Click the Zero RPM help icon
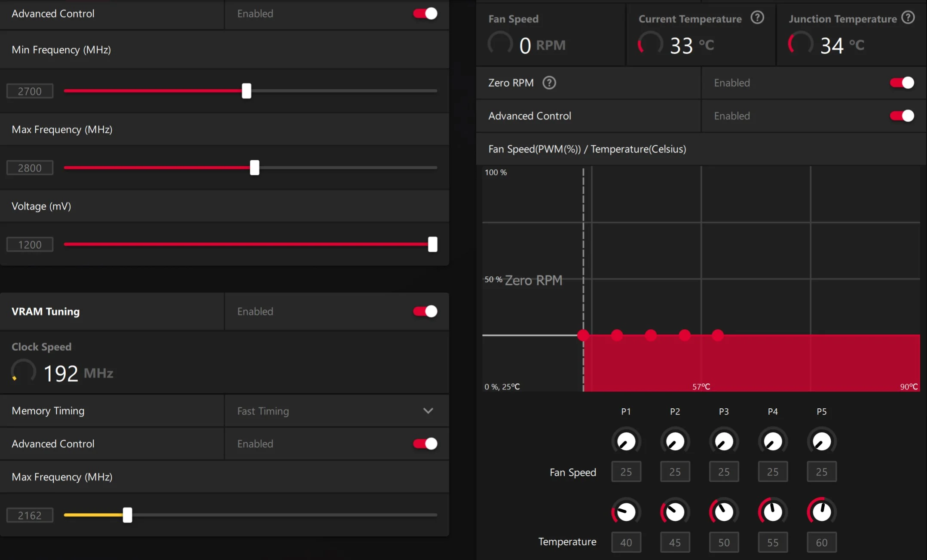The height and width of the screenshot is (560, 927). point(549,83)
